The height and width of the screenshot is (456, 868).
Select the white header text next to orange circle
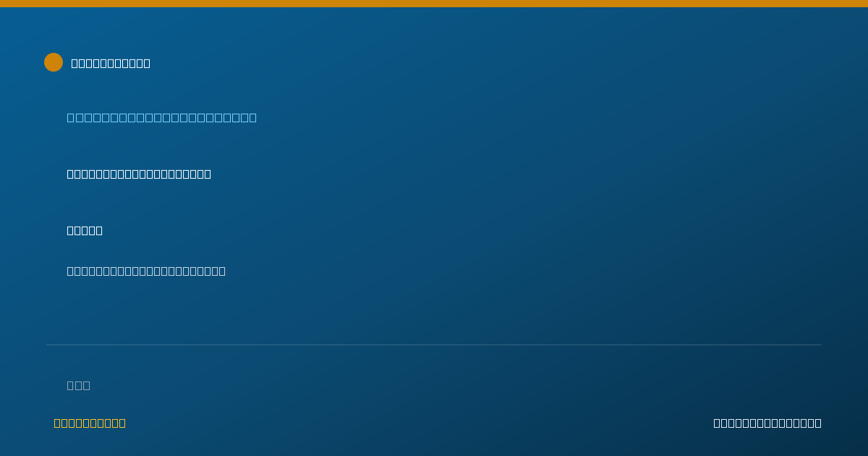coord(111,63)
